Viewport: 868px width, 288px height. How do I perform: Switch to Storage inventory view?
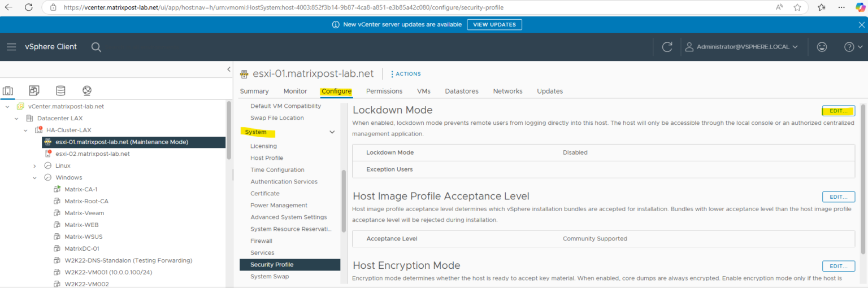[x=60, y=90]
